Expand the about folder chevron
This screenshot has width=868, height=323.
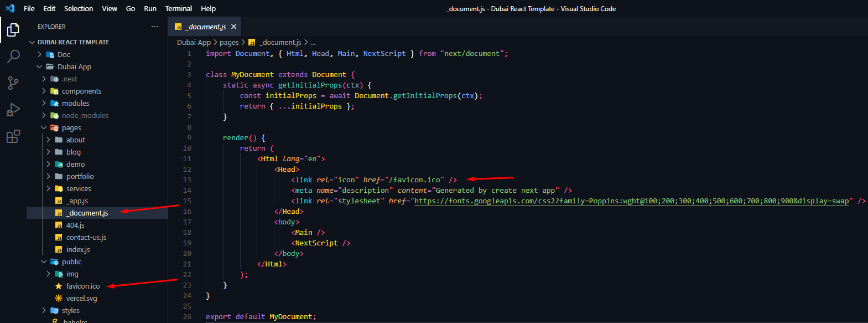coord(48,140)
